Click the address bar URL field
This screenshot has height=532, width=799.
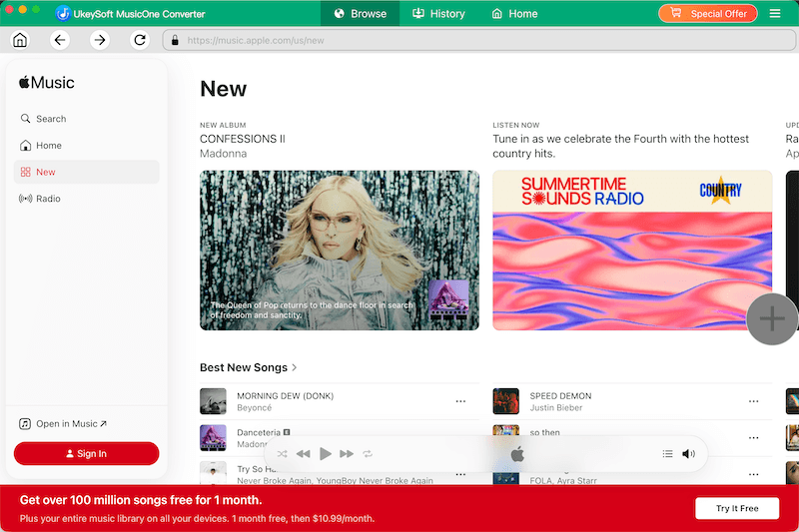479,40
